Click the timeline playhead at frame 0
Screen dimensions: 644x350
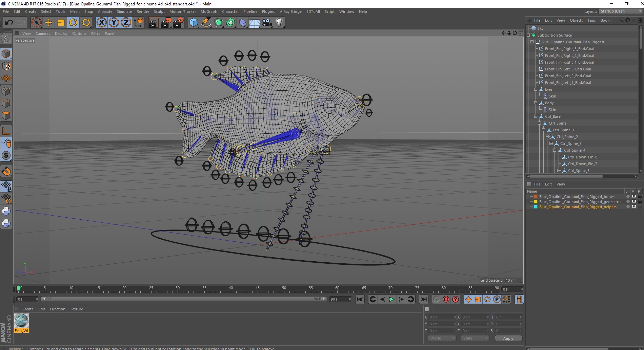[19, 288]
